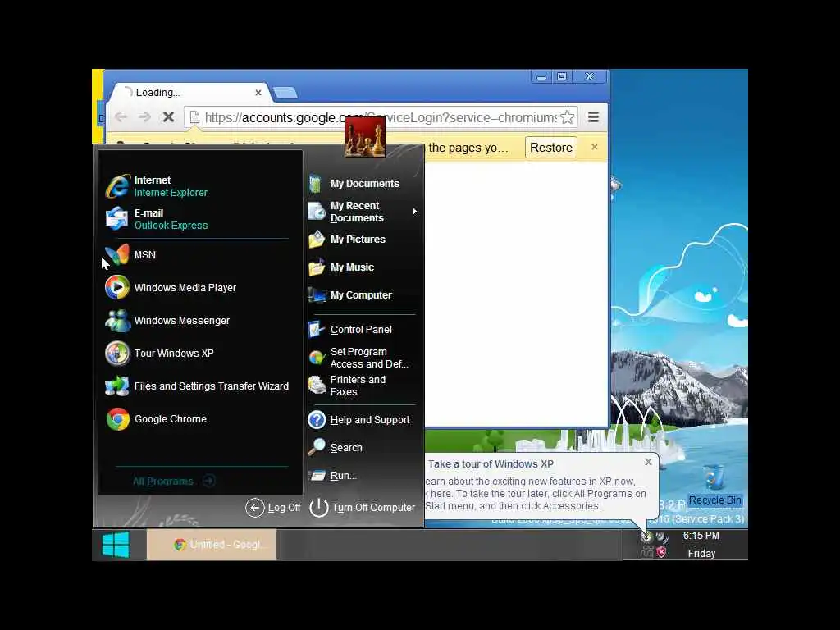Bookmark page with star icon
Image resolution: width=840 pixels, height=630 pixels.
click(568, 117)
